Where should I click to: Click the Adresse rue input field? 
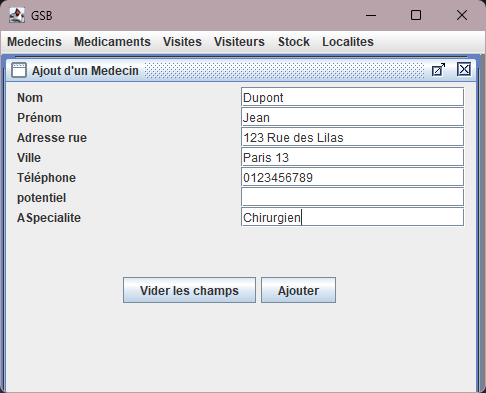(352, 137)
